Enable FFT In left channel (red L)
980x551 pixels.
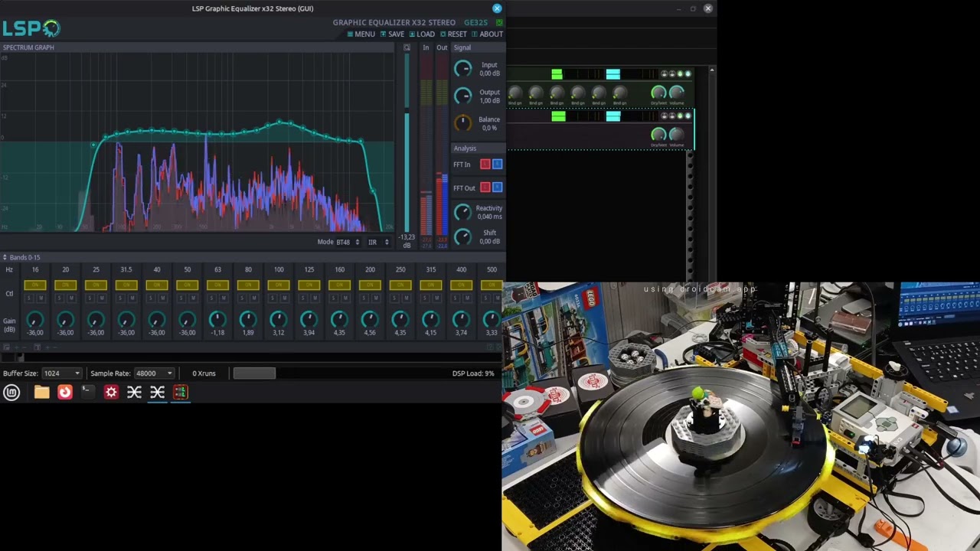click(485, 165)
